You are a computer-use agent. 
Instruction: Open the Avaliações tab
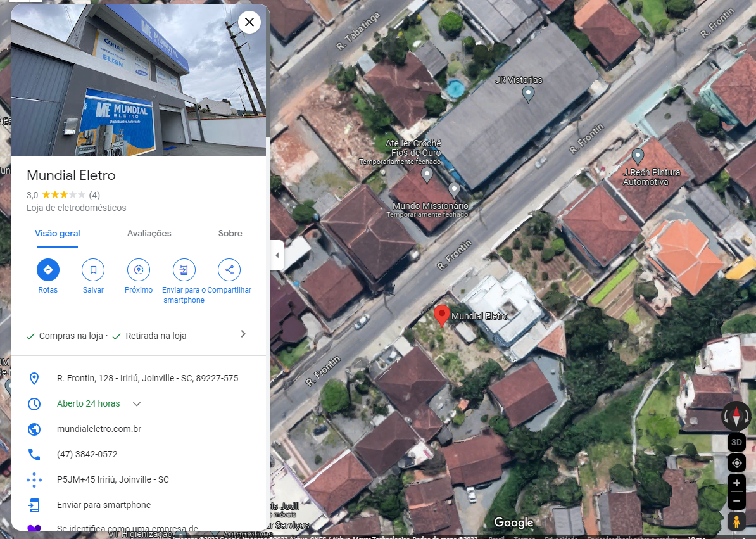(x=149, y=233)
